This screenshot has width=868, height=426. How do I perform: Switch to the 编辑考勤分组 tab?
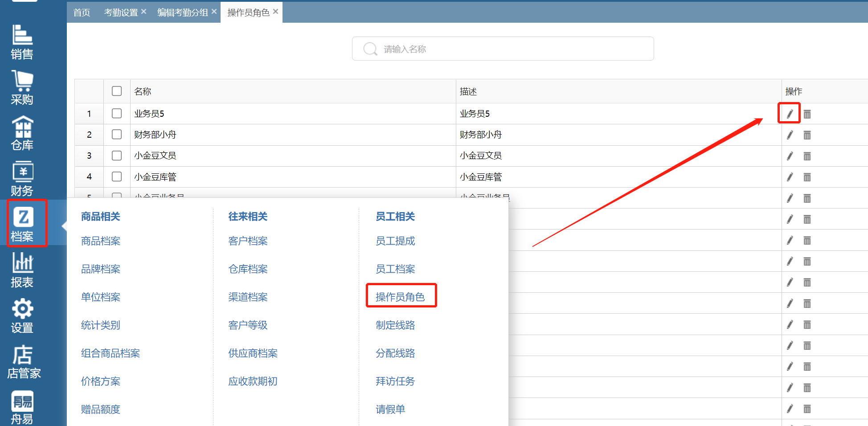[183, 12]
